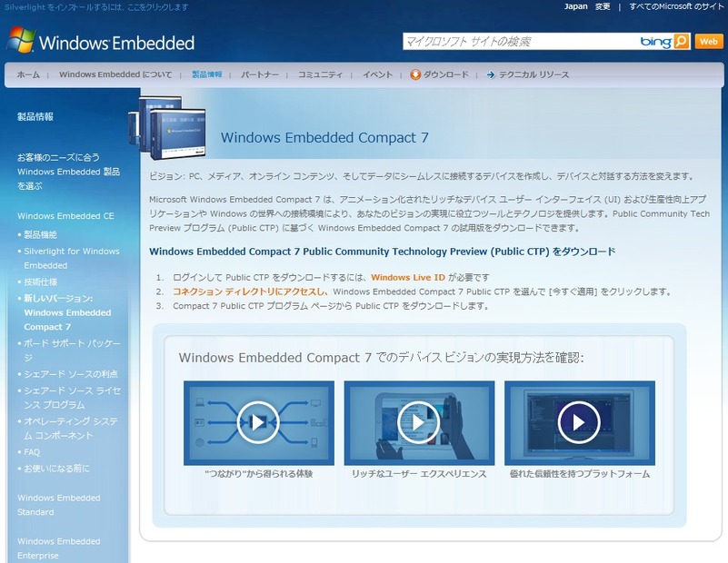The width and height of the screenshot is (728, 563).
Task: Click the 変更 region link
Action: (603, 6)
